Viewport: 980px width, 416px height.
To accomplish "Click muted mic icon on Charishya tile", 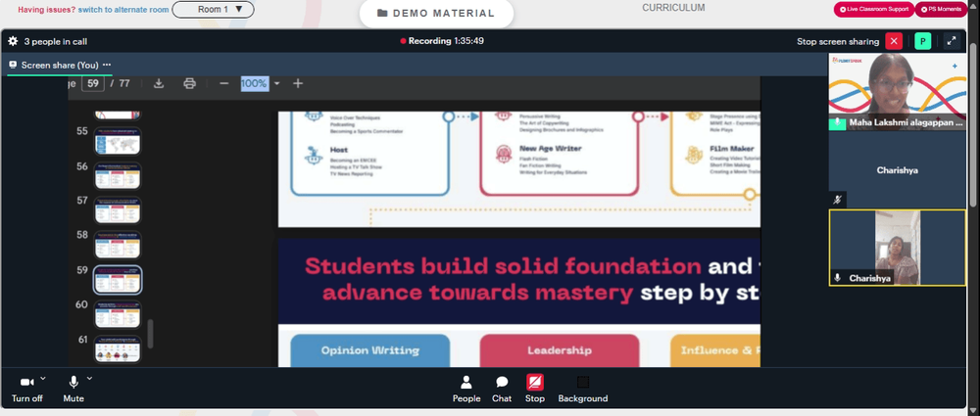I will click(x=838, y=200).
